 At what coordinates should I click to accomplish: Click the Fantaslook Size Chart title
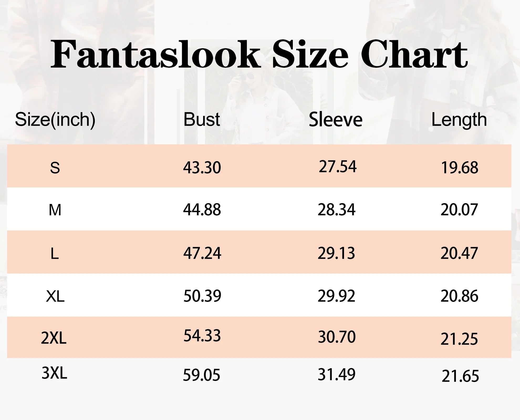tap(259, 55)
